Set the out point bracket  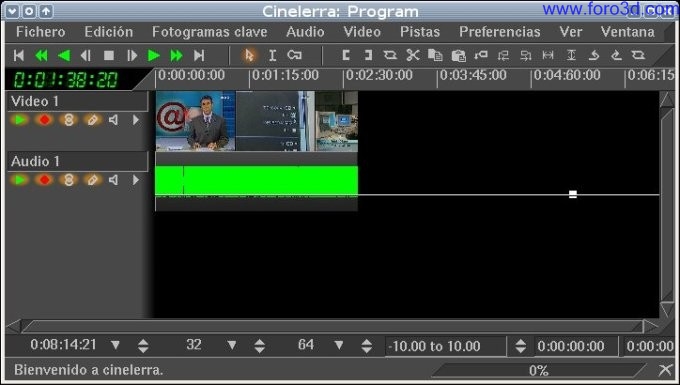(x=368, y=55)
